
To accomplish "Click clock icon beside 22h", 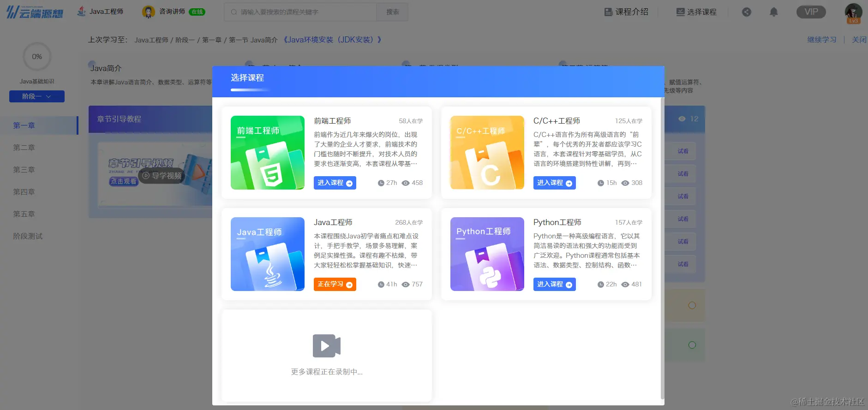I will (601, 285).
